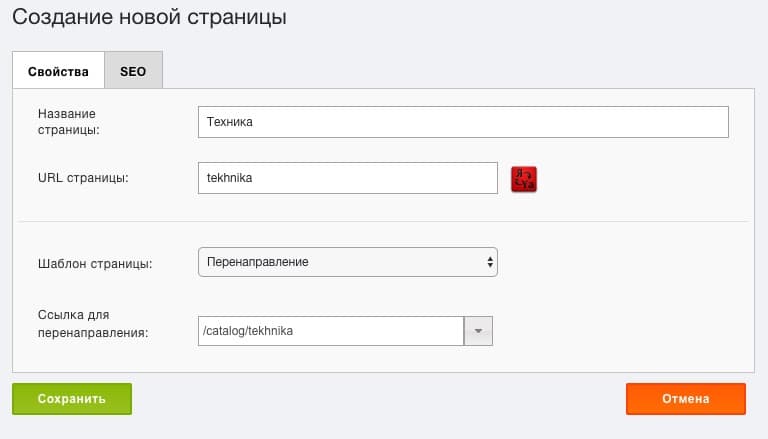Click the word Техника inside the name field
768x439 pixels.
tap(230, 122)
